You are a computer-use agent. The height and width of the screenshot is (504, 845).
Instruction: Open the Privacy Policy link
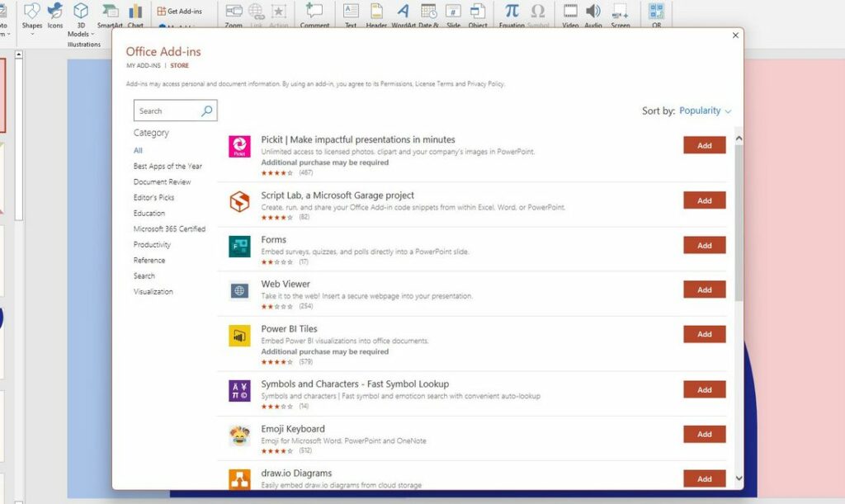tap(485, 83)
